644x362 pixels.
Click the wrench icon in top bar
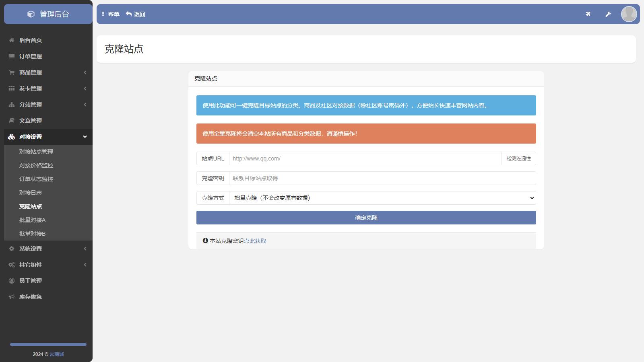pyautogui.click(x=608, y=14)
